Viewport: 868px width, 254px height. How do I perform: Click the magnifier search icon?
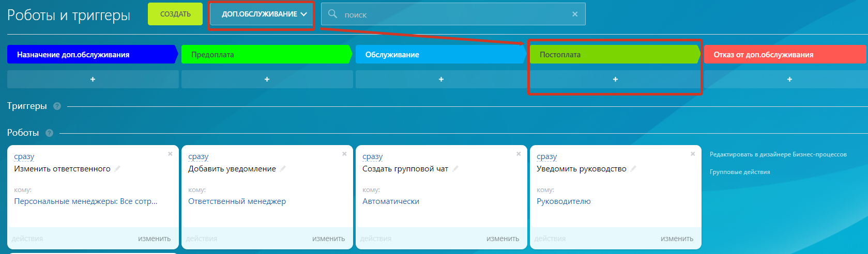click(x=332, y=14)
